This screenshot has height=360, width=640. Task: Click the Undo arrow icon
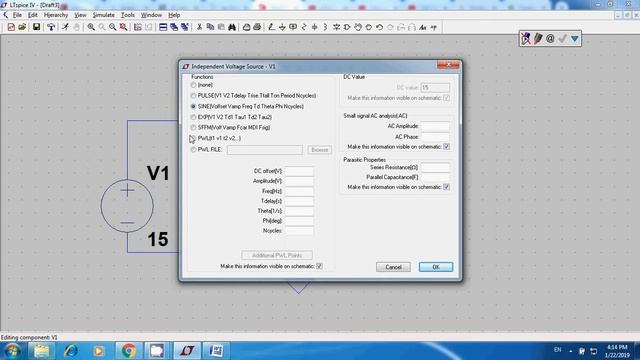(x=380, y=27)
